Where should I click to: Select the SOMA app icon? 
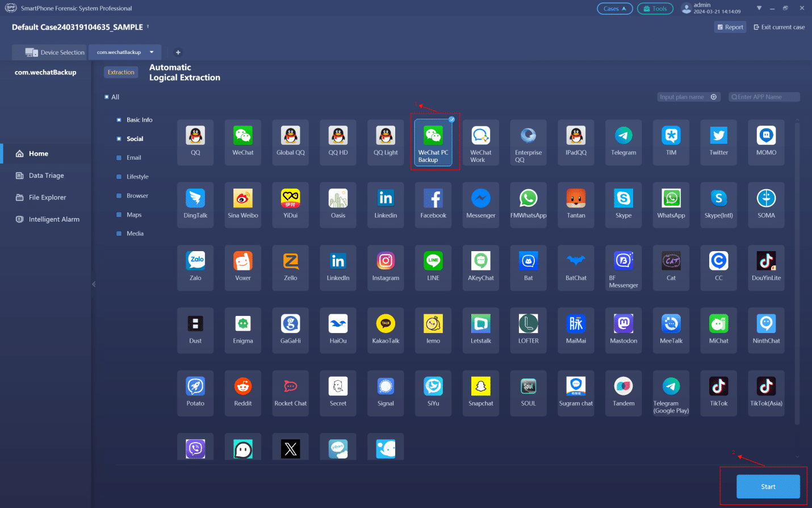point(767,205)
